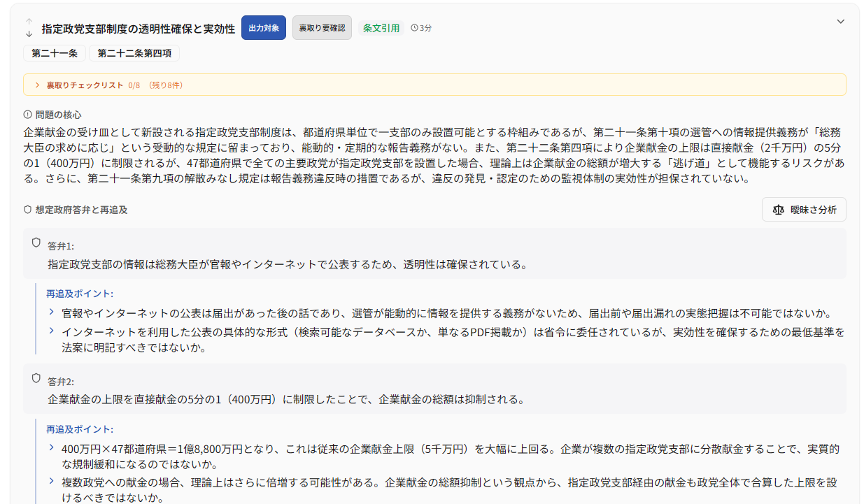Select the 第二十一条 article tag
This screenshot has width=864, height=504.
tap(55, 53)
